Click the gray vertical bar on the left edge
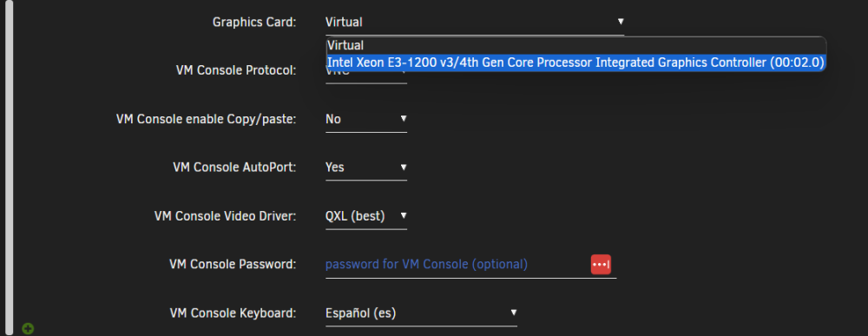The image size is (868, 336). coord(9,168)
